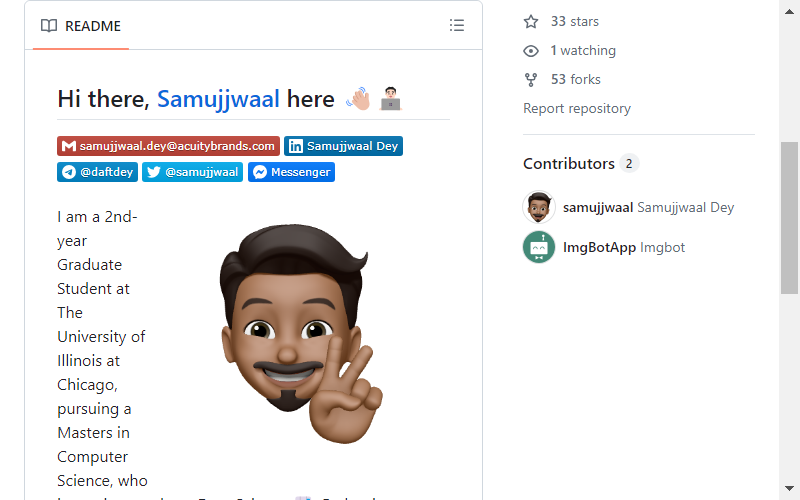This screenshot has height=500, width=800.
Task: Click the Samujjwaal name link in heading
Action: 218,99
